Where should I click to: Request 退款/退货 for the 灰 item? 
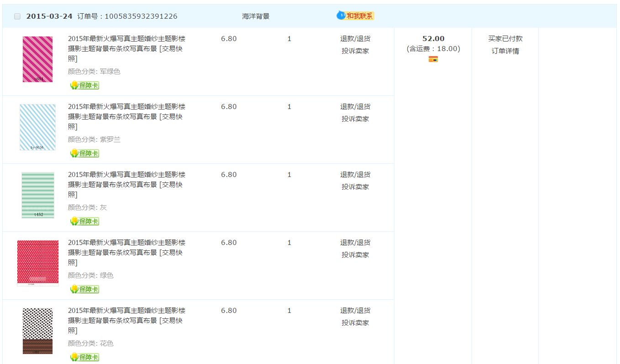(x=355, y=175)
